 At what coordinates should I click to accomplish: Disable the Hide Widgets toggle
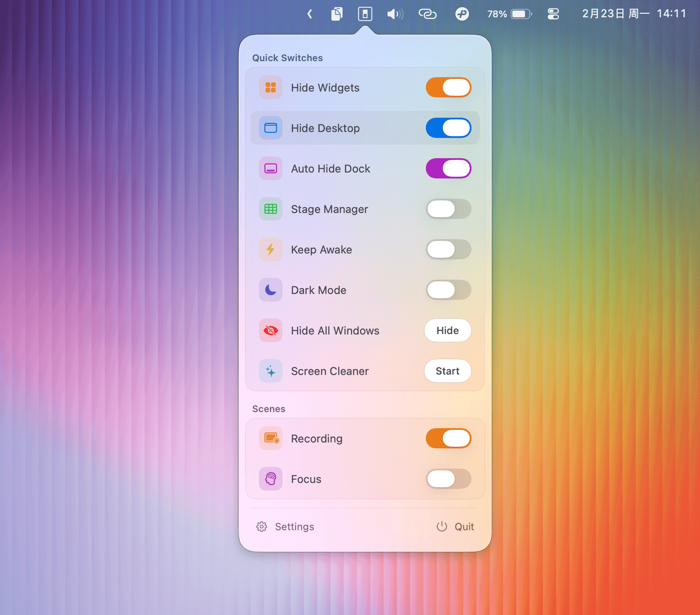pos(448,87)
